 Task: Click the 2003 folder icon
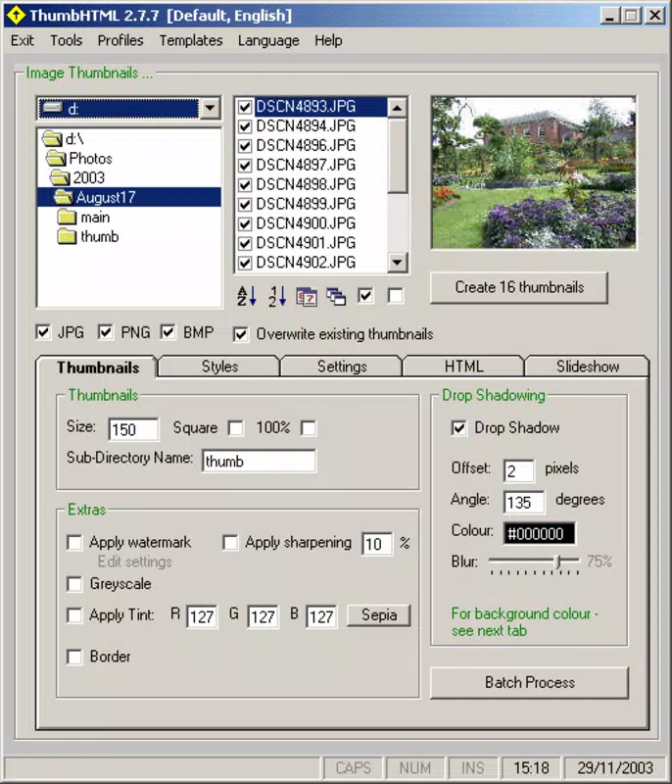(60, 177)
